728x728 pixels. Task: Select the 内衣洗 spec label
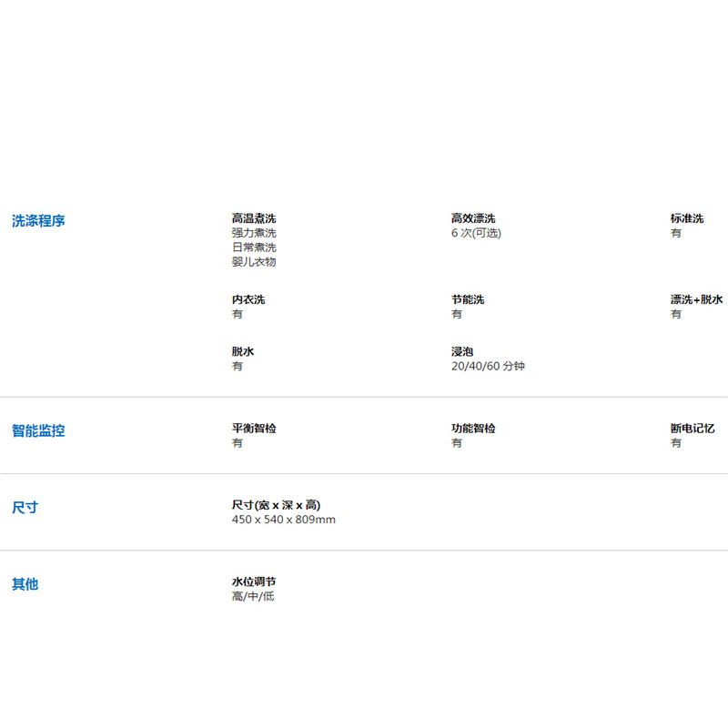pyautogui.click(x=248, y=300)
